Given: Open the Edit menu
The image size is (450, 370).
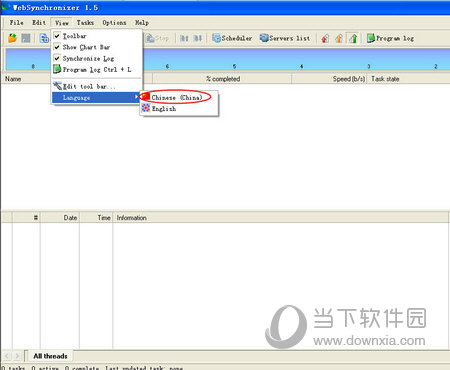Looking at the screenshot, I should 39,23.
